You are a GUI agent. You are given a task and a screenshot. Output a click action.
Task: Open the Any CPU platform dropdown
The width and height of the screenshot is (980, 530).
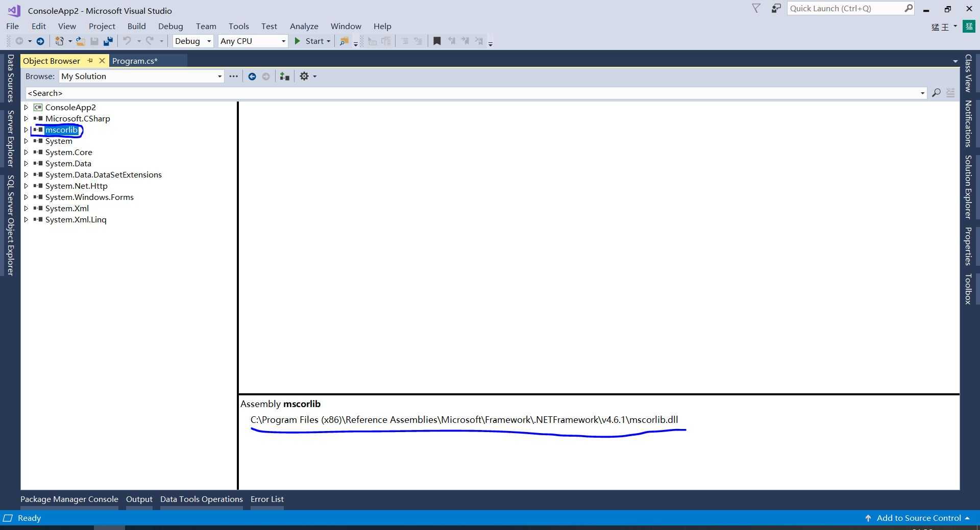pyautogui.click(x=284, y=41)
